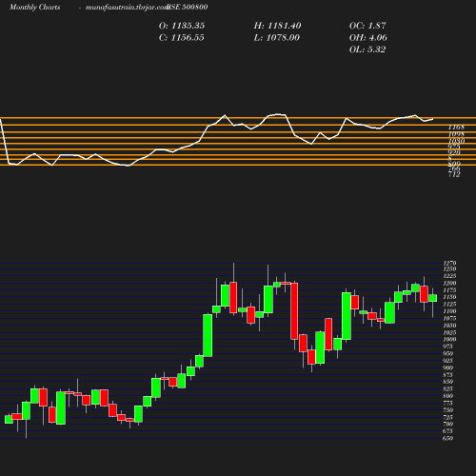
Task: Click the 1250 price axis label
Action: pos(449,269)
